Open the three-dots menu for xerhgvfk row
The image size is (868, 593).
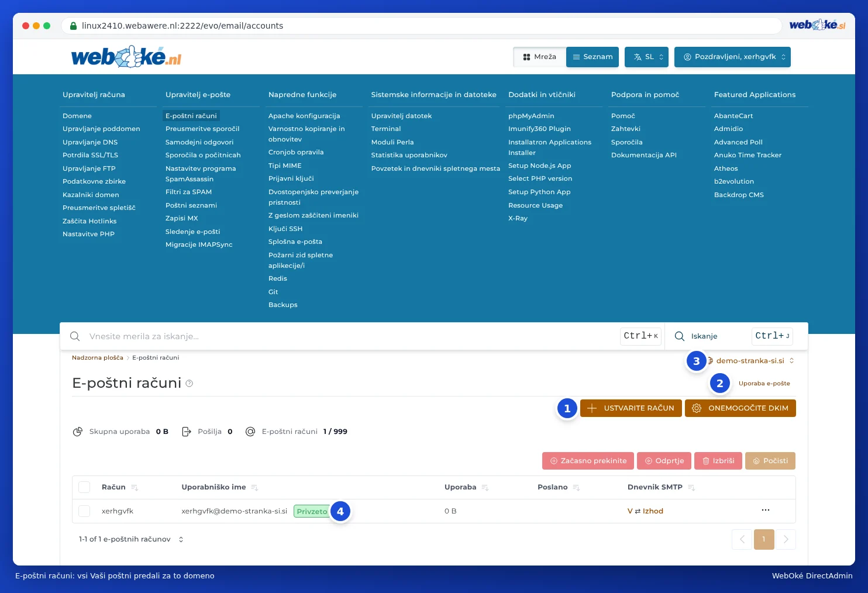click(x=766, y=511)
